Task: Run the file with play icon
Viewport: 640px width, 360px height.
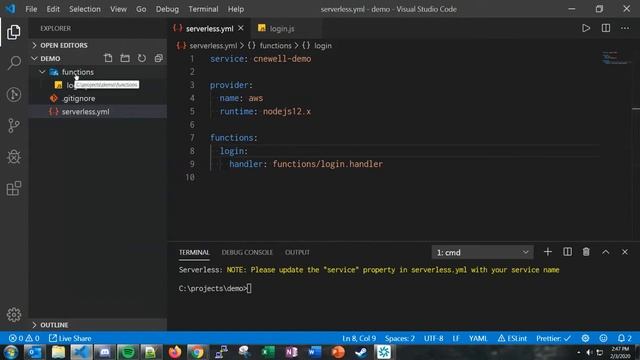Action: click(x=586, y=28)
